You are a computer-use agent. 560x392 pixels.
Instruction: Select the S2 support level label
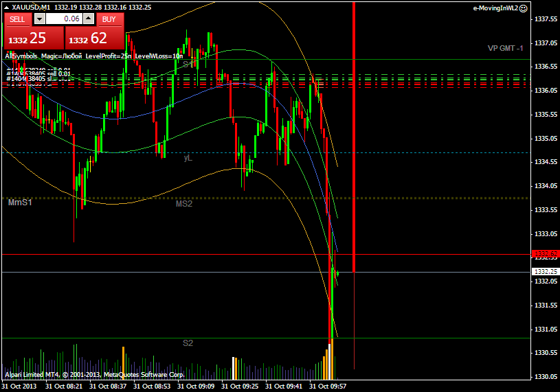tap(188, 343)
